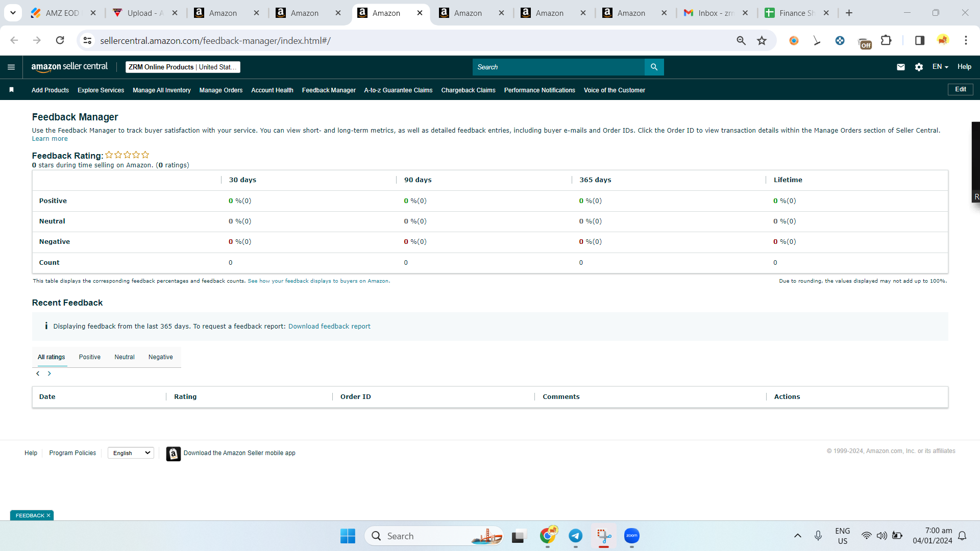Image resolution: width=980 pixels, height=551 pixels.
Task: Switch to the Negative feedback tab
Action: (x=161, y=357)
